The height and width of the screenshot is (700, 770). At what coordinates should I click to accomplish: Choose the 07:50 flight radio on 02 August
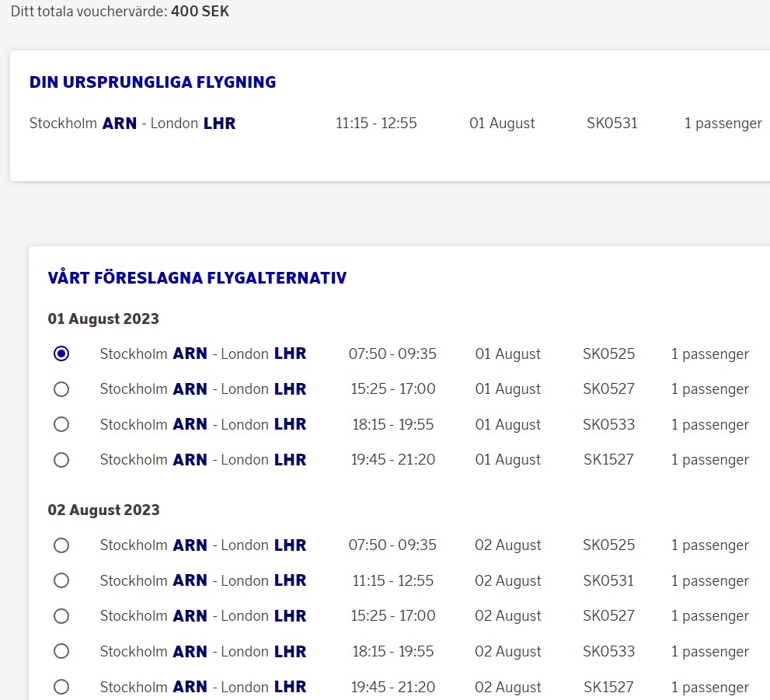61,545
